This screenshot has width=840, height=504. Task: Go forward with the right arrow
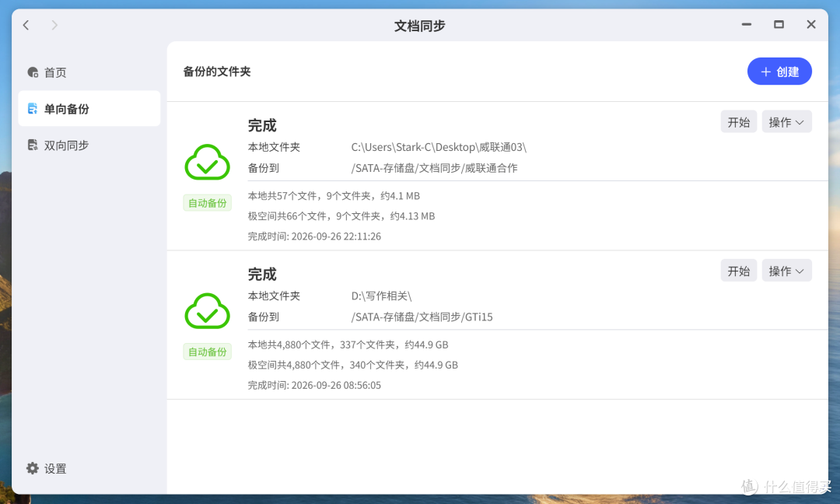coord(54,25)
